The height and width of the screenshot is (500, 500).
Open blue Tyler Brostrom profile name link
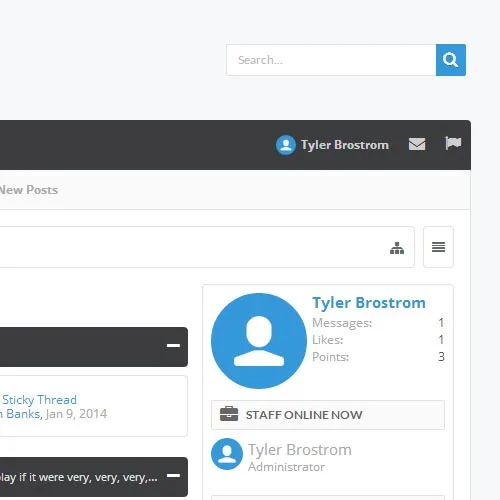point(369,303)
